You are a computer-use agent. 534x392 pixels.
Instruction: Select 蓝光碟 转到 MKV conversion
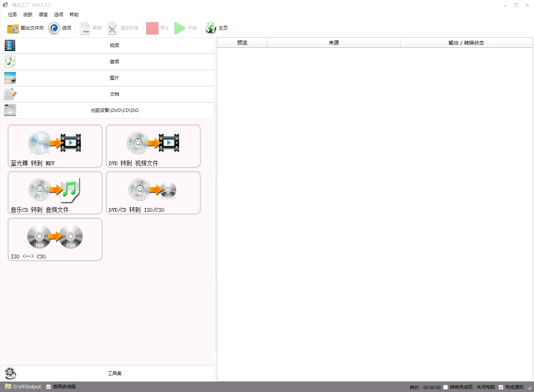click(55, 146)
